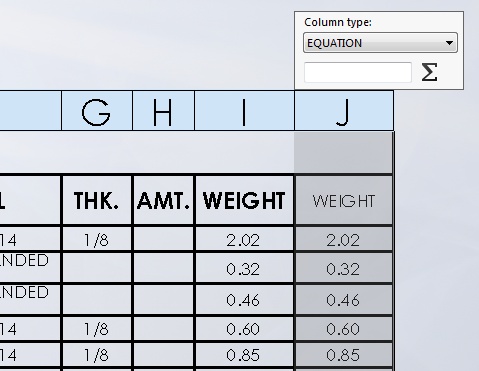Select column header H
The height and width of the screenshot is (371, 479).
(163, 111)
